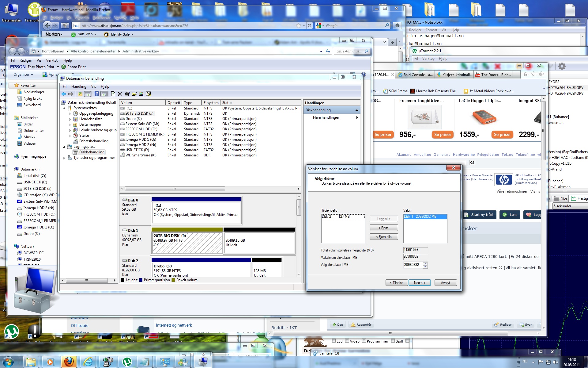Viewport: 588px width, 368px height.
Task: Click the gear tools icon in Internet Explorer
Action: 541,74
